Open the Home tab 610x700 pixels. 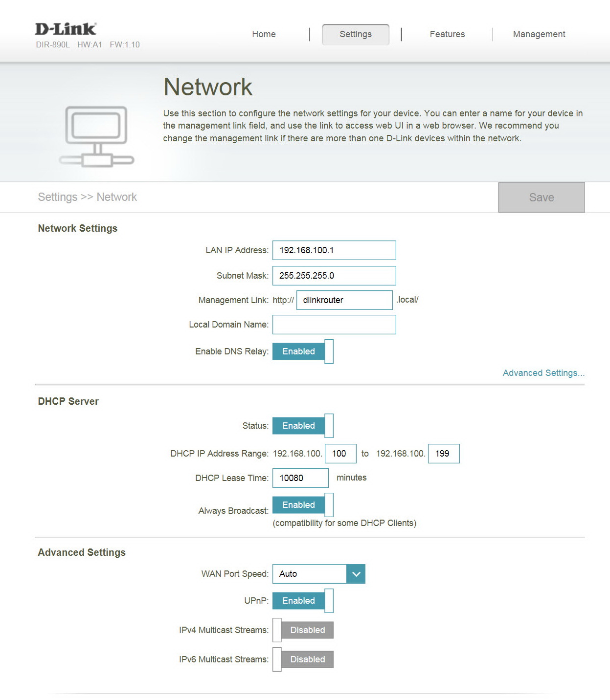point(264,34)
